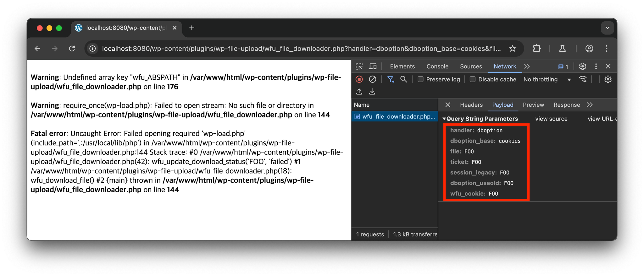Export HAR file with download icon
The image size is (644, 276).
[x=372, y=92]
